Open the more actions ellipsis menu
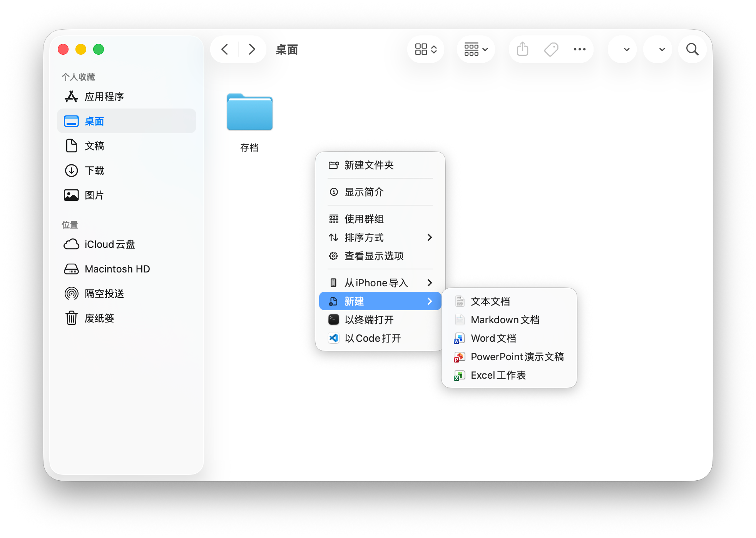The width and height of the screenshot is (756, 538). click(580, 49)
